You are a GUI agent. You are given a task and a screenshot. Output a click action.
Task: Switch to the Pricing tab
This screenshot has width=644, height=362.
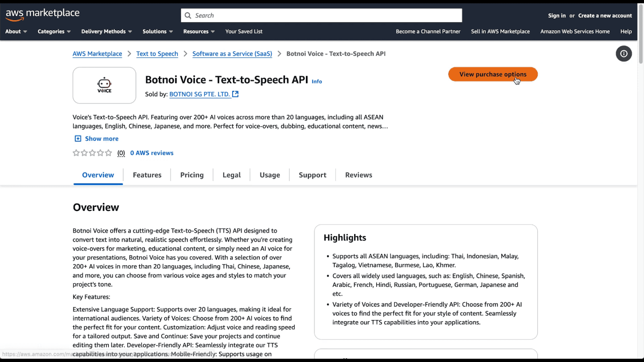pyautogui.click(x=192, y=175)
